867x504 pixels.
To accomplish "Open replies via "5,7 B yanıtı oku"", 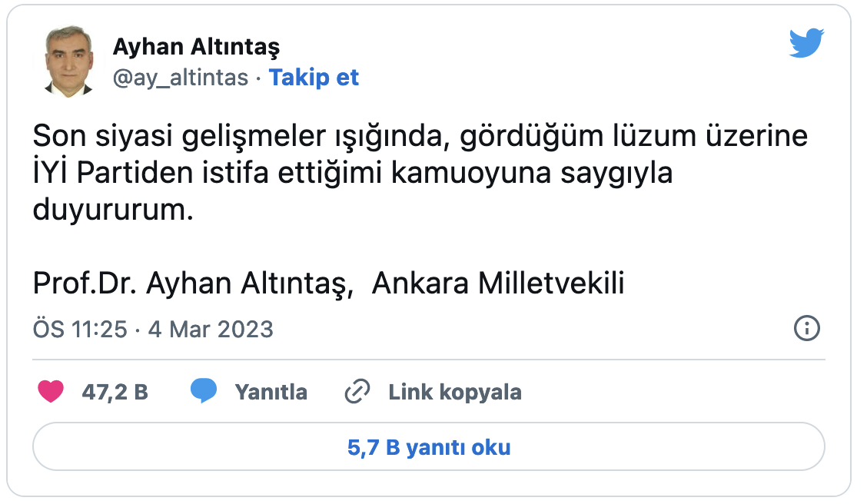I will (430, 446).
